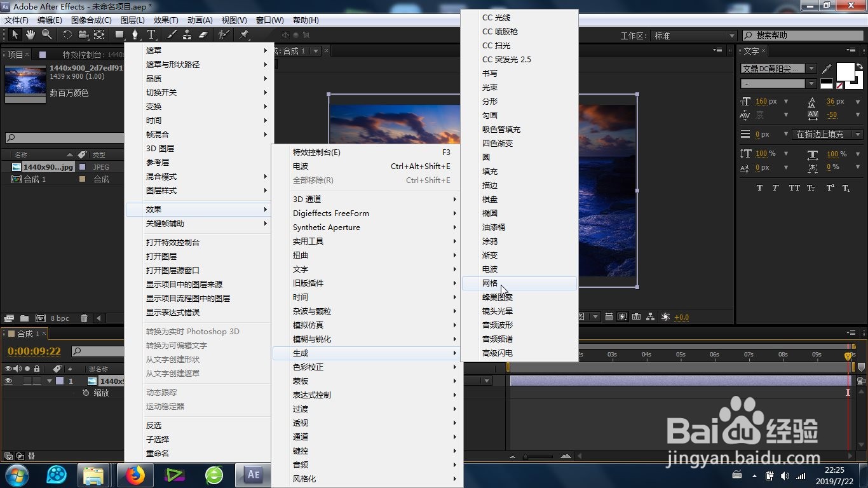Apply Superscript in Character panel

click(830, 188)
